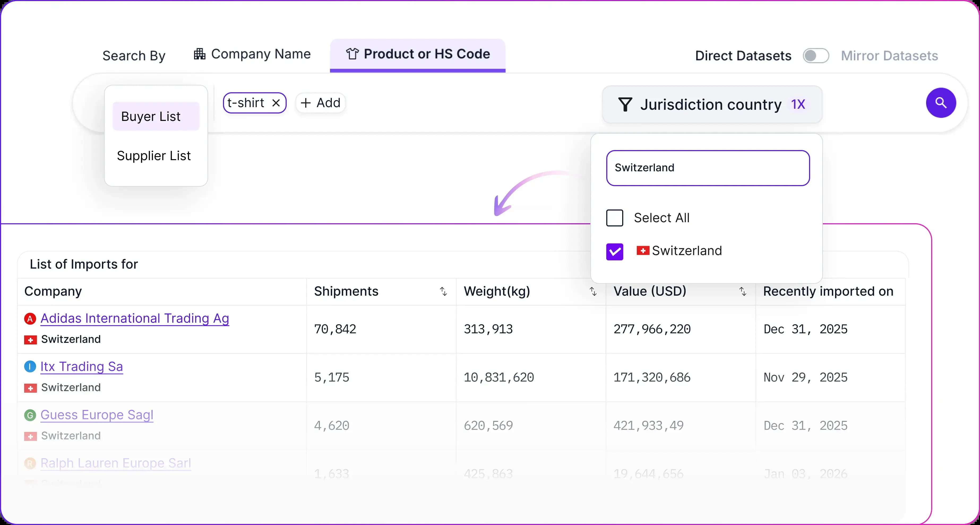Click the Guess green G avatar icon
Viewport: 980px width, 525px height.
pos(30,415)
